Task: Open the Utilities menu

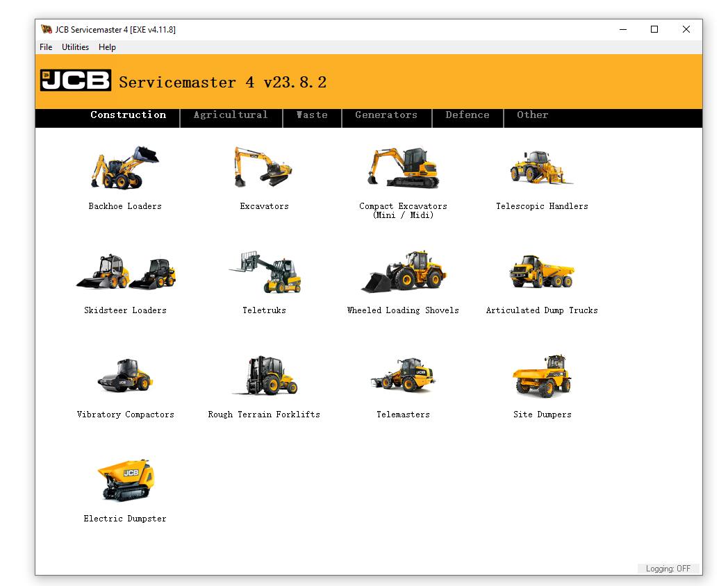Action: pyautogui.click(x=75, y=47)
